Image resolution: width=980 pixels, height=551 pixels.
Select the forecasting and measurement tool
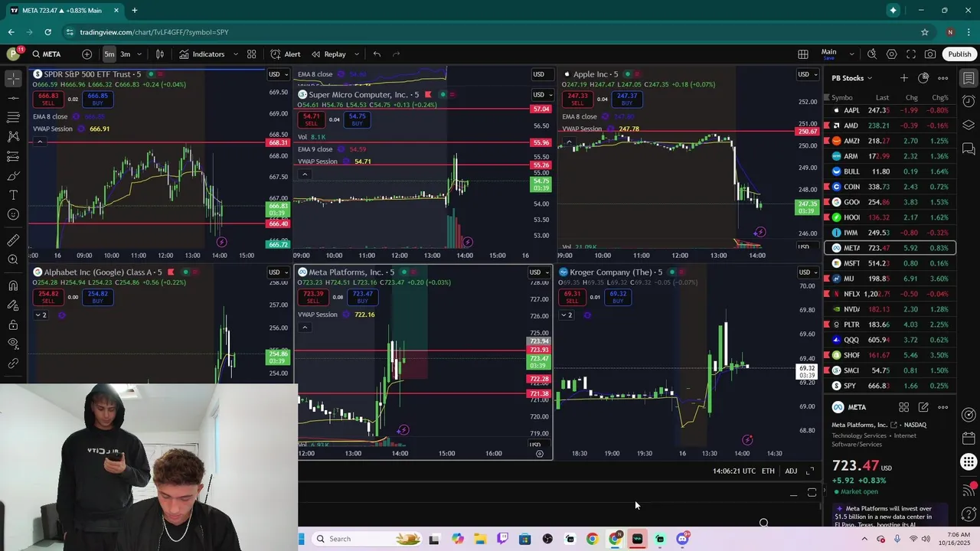coord(13,156)
